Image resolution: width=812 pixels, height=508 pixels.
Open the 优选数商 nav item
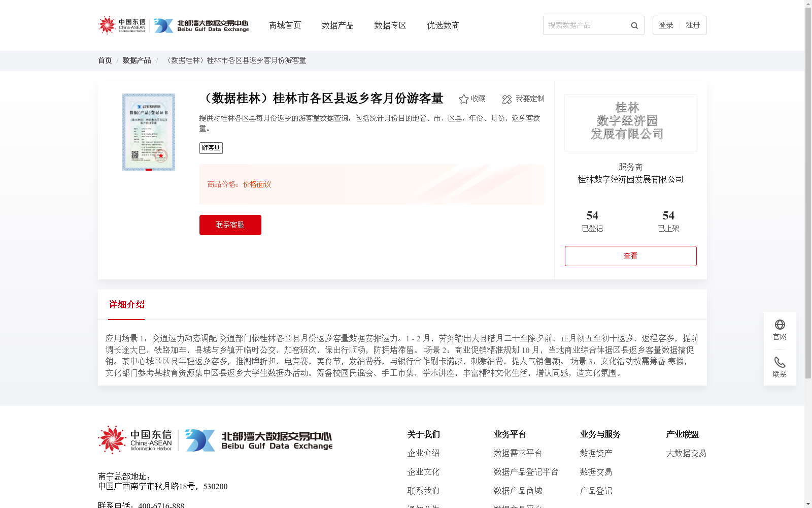(443, 25)
